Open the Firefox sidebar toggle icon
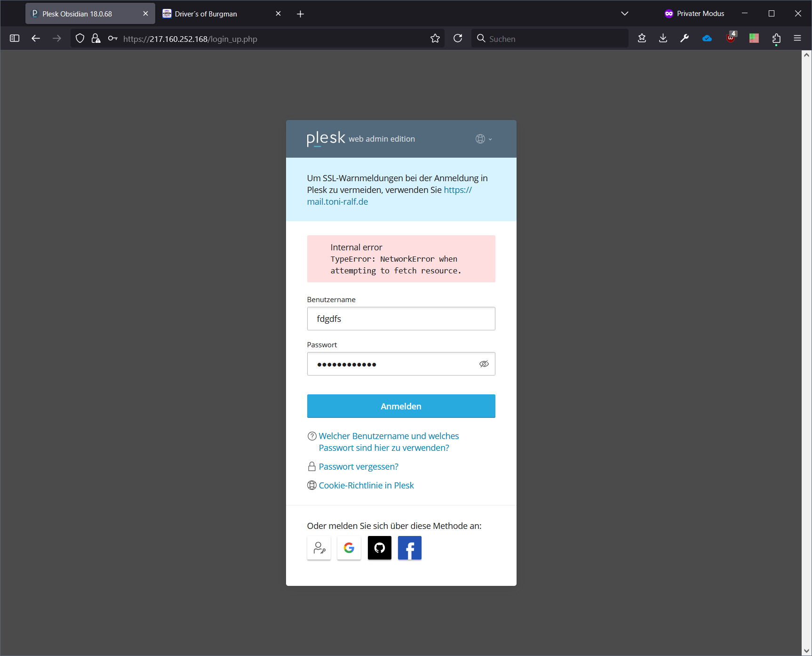 click(x=15, y=39)
